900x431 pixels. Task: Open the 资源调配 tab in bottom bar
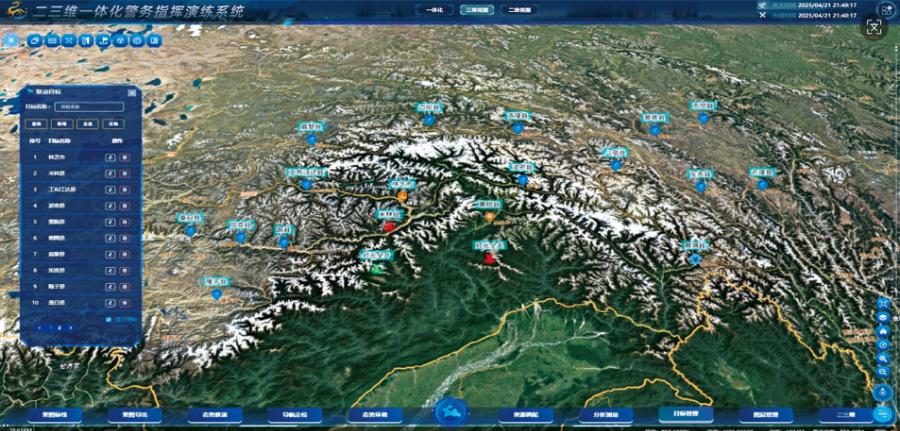[526, 414]
